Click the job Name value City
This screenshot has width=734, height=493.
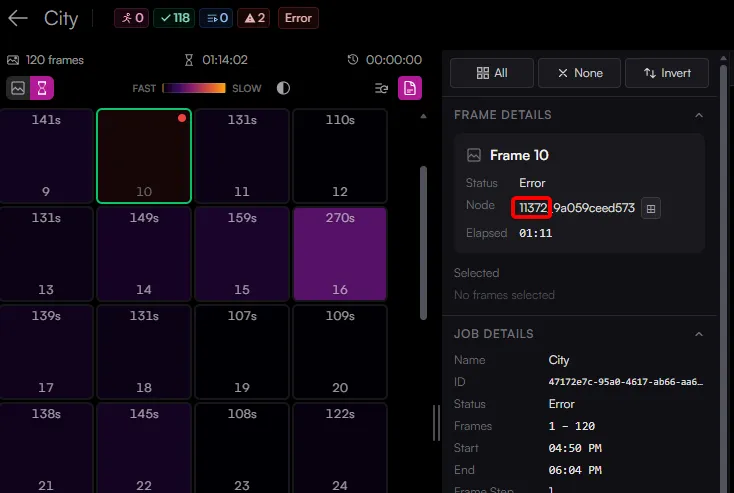[x=558, y=360]
